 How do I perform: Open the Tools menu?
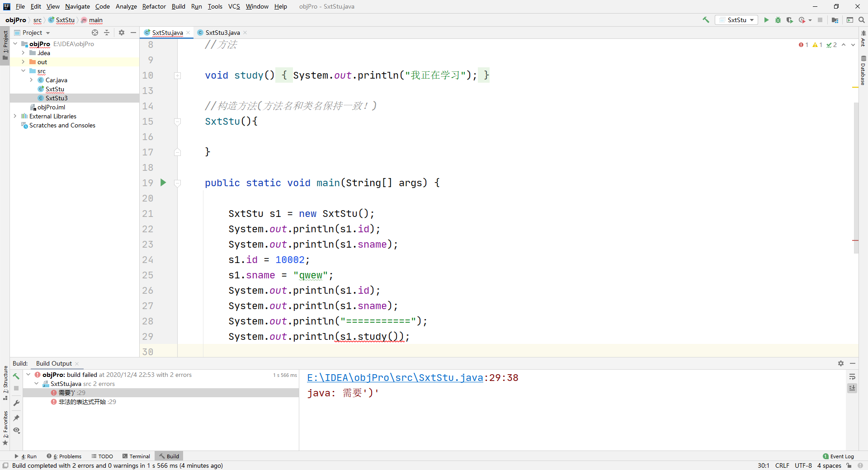tap(215, 6)
